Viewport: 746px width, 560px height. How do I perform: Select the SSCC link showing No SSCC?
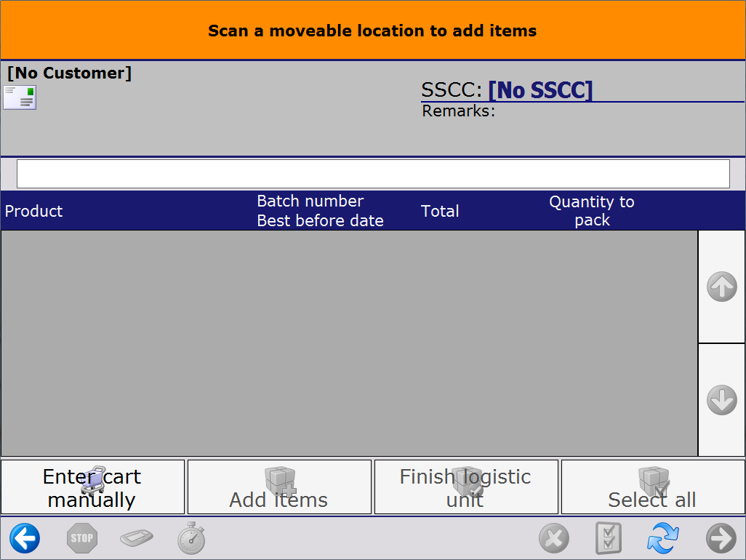[x=541, y=89]
